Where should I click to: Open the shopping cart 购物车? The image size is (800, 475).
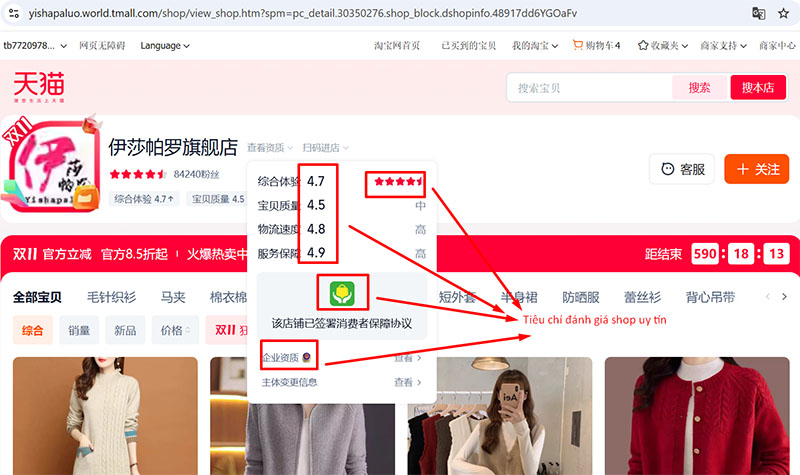pyautogui.click(x=596, y=45)
